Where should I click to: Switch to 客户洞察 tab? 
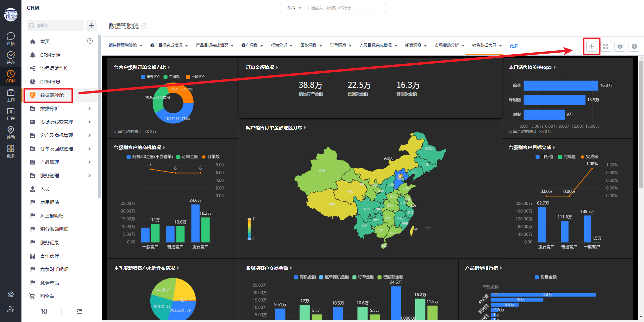pyautogui.click(x=250, y=45)
